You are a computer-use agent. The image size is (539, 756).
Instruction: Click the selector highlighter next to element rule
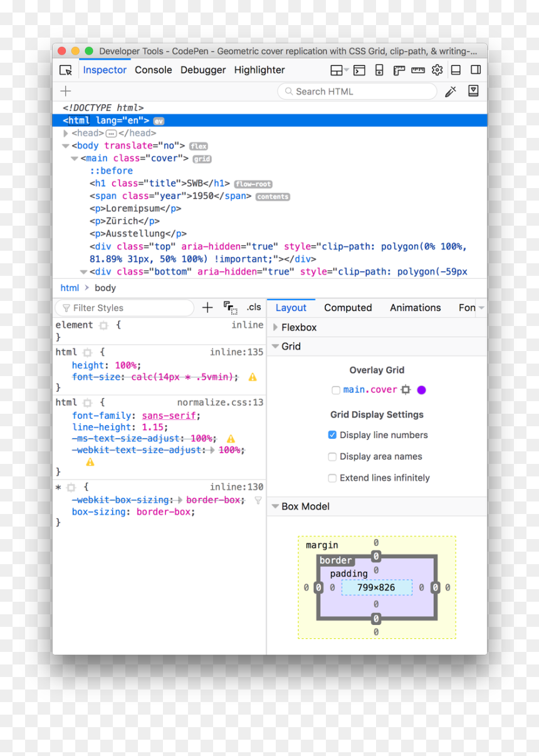(103, 325)
